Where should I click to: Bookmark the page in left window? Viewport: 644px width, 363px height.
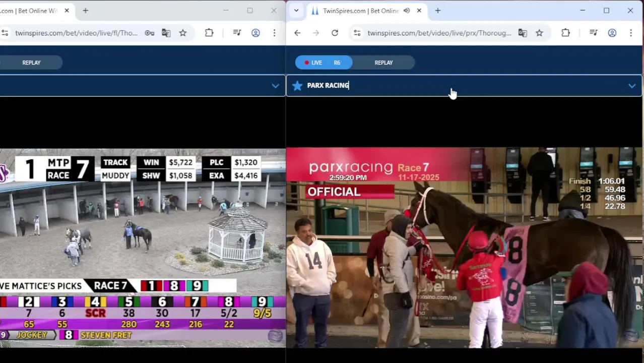(183, 33)
